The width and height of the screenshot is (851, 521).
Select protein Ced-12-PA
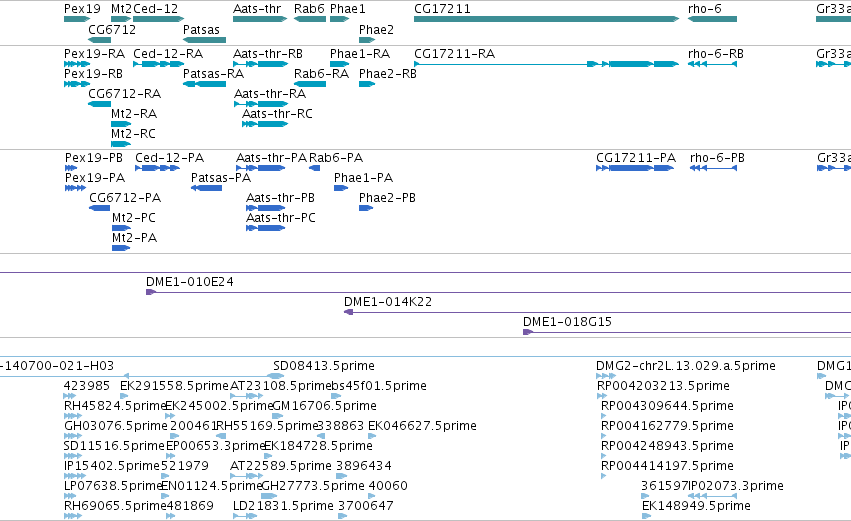pos(169,158)
